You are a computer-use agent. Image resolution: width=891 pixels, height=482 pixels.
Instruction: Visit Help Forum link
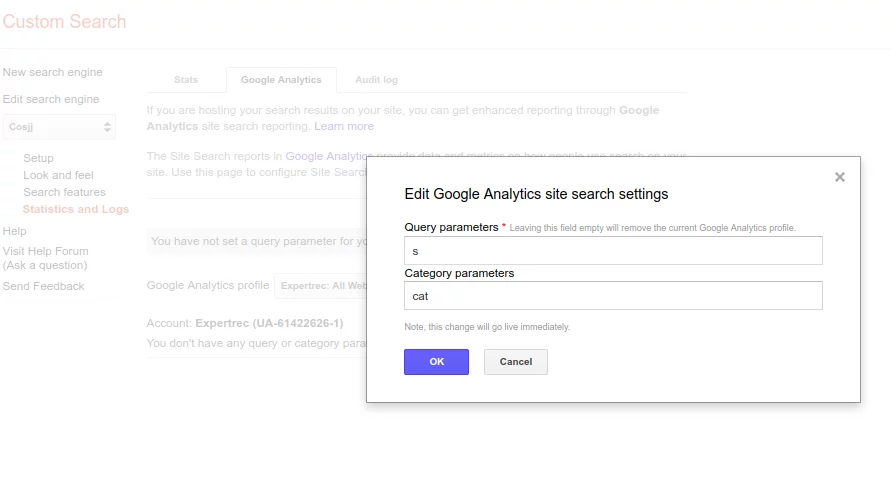point(45,251)
